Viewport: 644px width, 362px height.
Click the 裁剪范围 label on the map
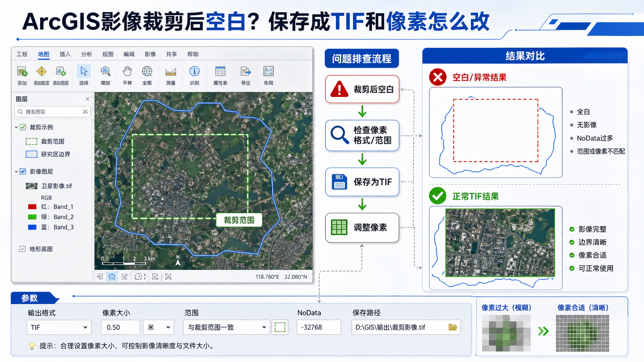(239, 220)
